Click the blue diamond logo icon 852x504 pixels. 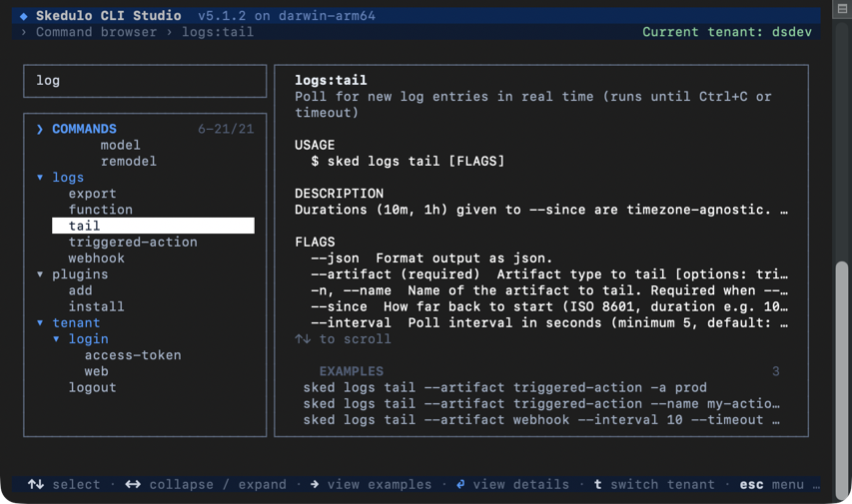[23, 16]
